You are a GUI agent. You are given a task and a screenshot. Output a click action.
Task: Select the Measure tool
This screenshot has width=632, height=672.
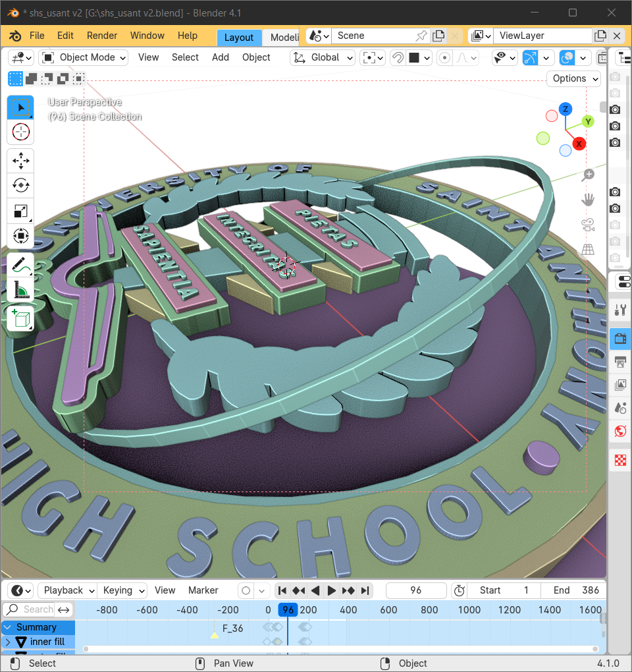point(20,290)
